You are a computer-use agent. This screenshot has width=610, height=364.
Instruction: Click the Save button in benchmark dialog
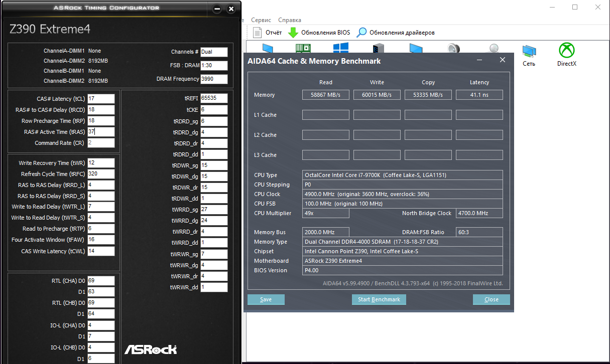266,299
